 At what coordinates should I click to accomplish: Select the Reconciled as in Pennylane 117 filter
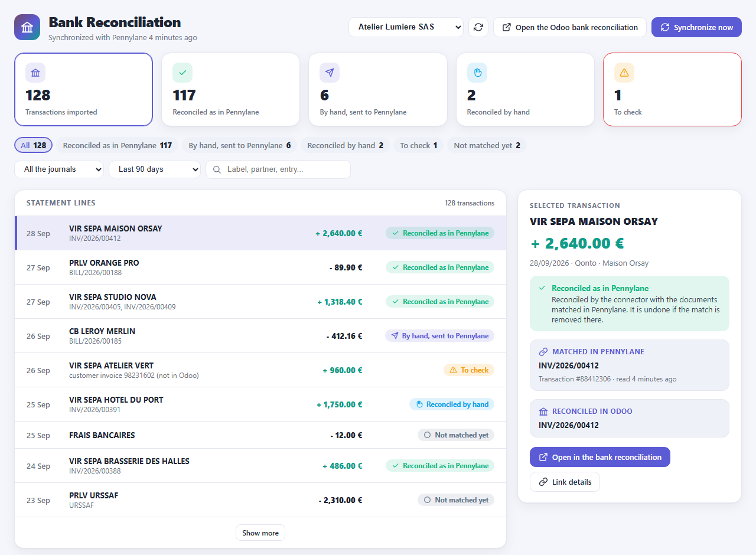click(118, 145)
